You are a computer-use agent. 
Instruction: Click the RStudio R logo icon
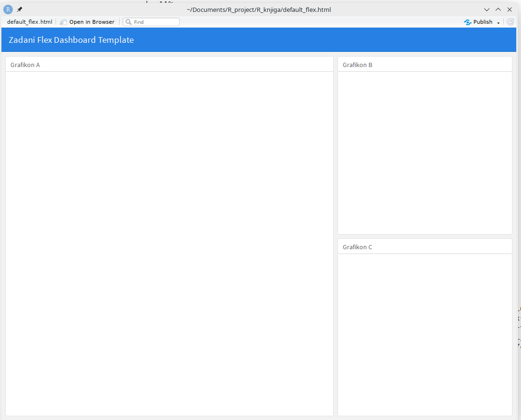click(8, 10)
